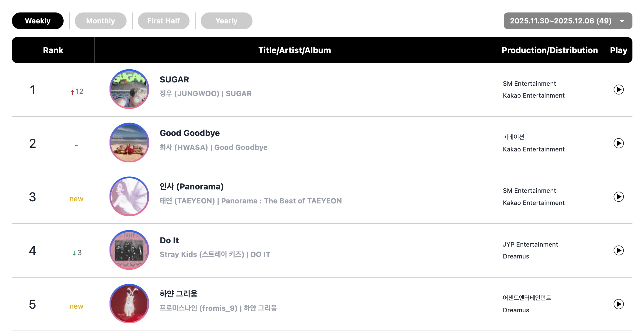
Task: Click the SUGAR album cover thumbnail
Action: click(129, 89)
